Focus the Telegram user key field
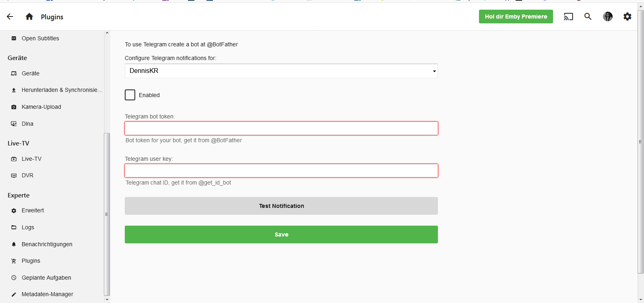Image resolution: width=644 pixels, height=303 pixels. point(281,170)
